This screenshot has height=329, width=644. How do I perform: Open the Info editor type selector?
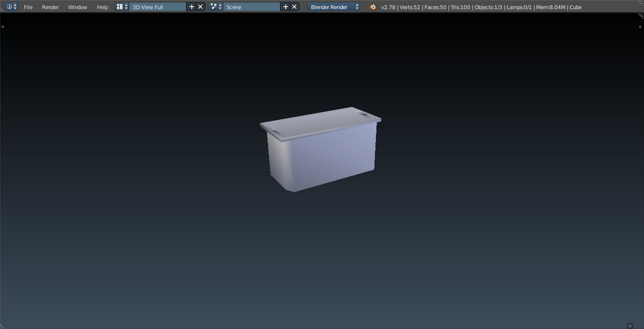11,7
